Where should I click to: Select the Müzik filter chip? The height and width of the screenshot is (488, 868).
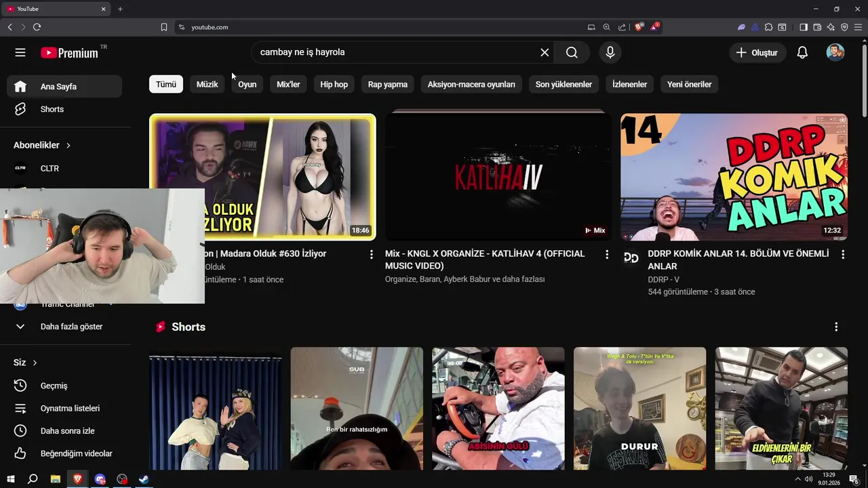click(x=207, y=85)
